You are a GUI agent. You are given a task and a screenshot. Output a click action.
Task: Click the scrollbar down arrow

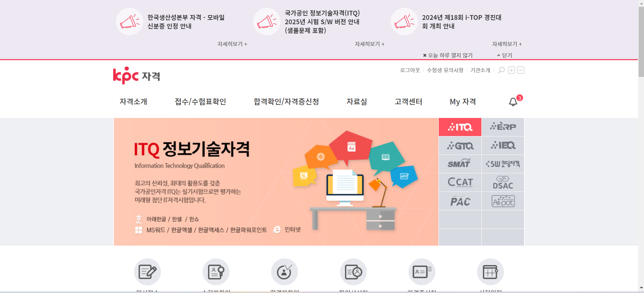[x=641, y=288]
